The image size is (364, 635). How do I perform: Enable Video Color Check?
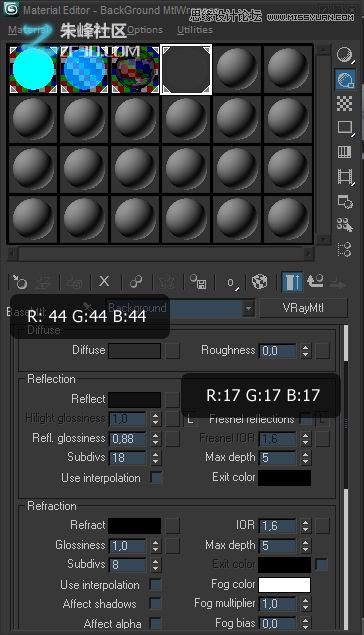pyautogui.click(x=345, y=152)
